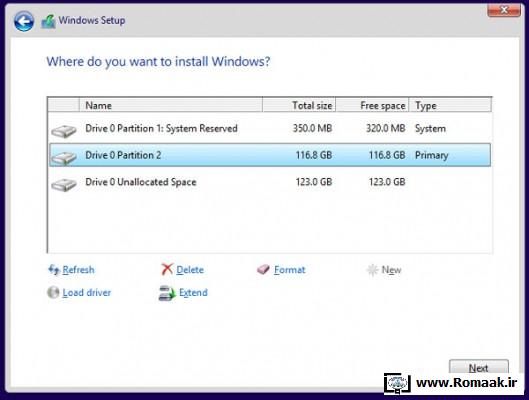Sort by the Type column header
The height and width of the screenshot is (400, 529).
pos(450,105)
